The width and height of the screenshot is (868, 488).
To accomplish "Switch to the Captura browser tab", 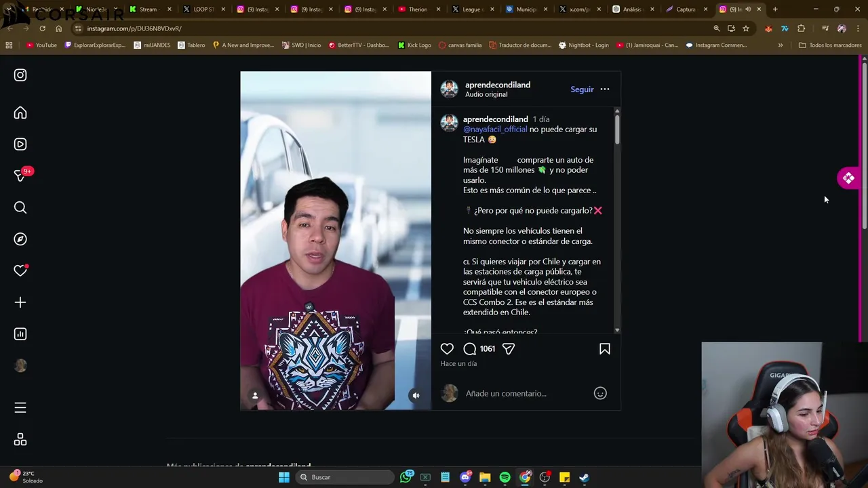I will click(x=686, y=9).
